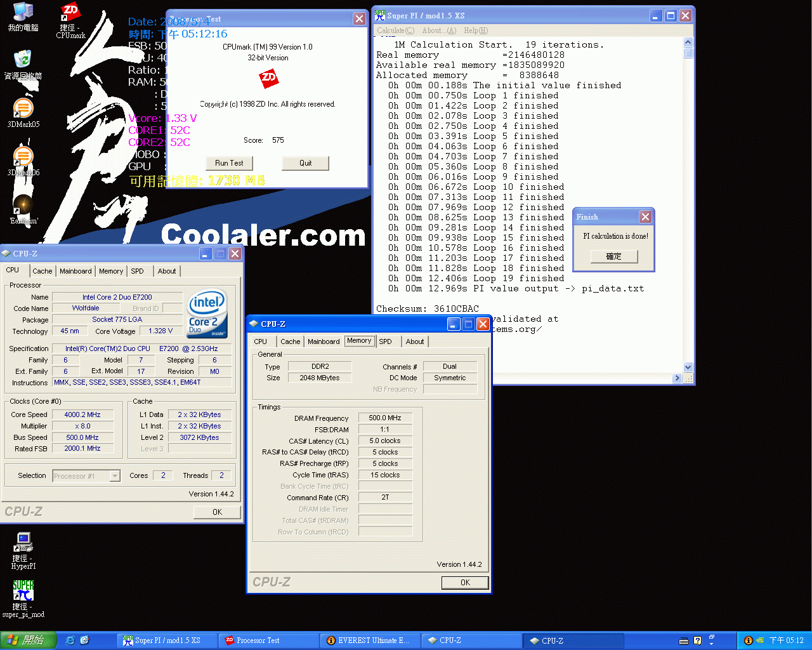Click the Internet Explorer quick launch icon
Image resolution: width=812 pixels, height=650 pixels.
pos(70,640)
